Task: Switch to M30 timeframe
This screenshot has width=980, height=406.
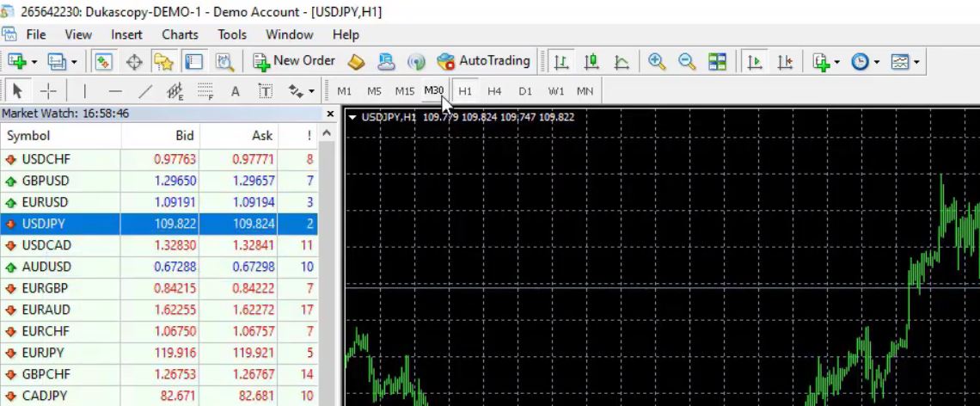Action: coord(434,90)
